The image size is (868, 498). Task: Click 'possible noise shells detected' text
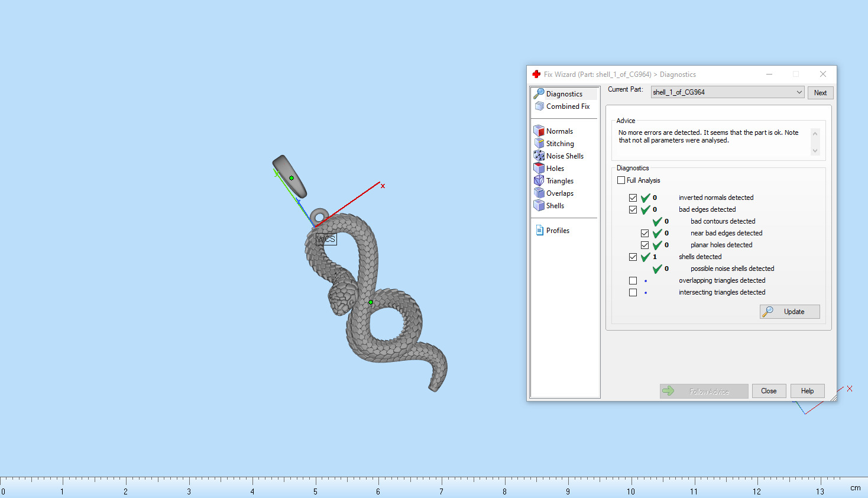[x=732, y=269]
